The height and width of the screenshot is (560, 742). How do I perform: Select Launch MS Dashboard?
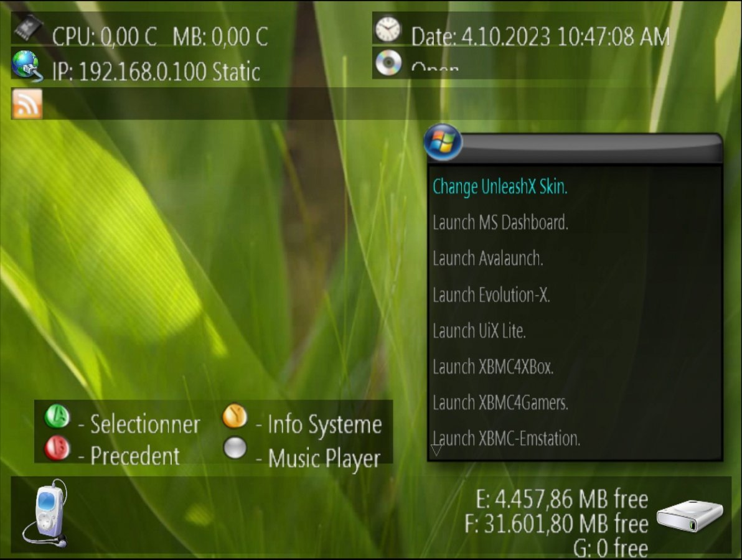(x=500, y=222)
